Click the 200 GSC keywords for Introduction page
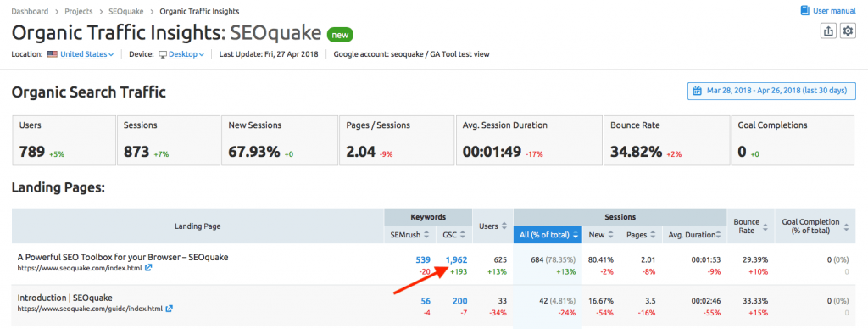The image size is (868, 329). pyautogui.click(x=459, y=301)
